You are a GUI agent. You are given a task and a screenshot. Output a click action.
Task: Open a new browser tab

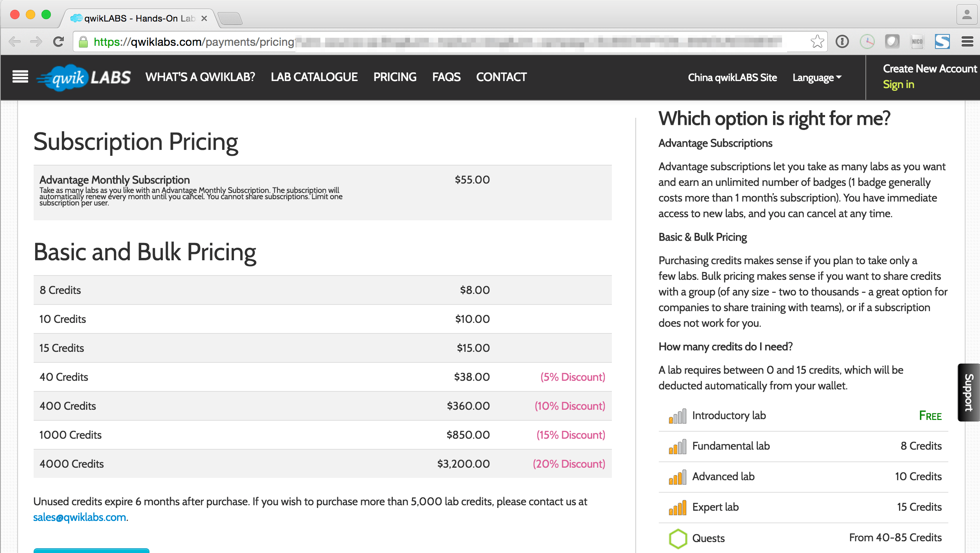point(230,18)
